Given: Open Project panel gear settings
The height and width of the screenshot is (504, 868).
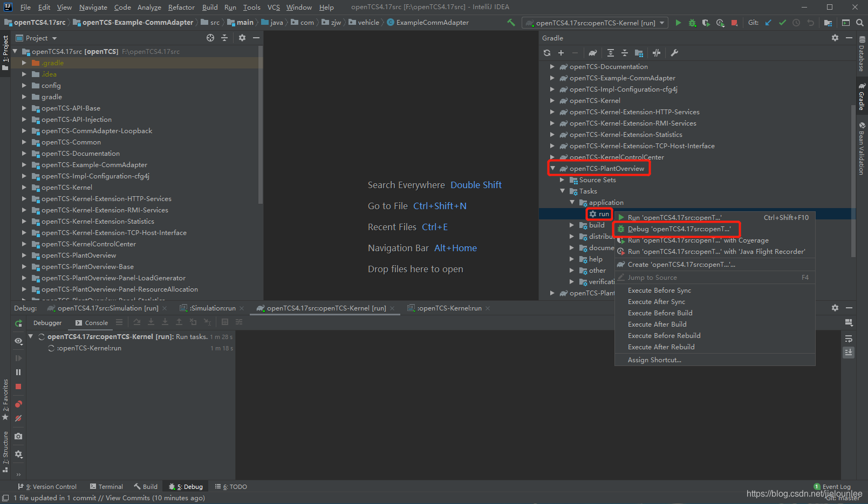Looking at the screenshot, I should (242, 38).
